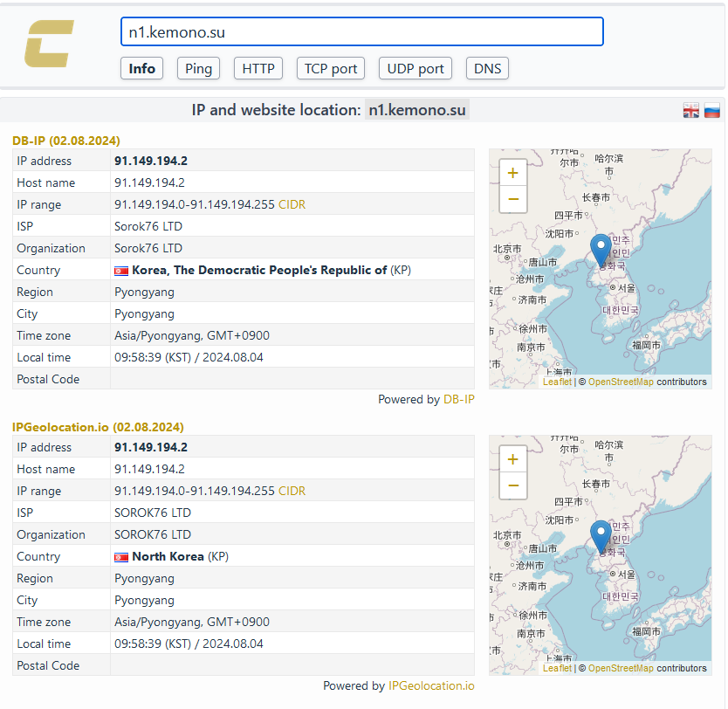The height and width of the screenshot is (709, 728).
Task: Zoom in on the IPGeolocation.io map
Action: [512, 459]
